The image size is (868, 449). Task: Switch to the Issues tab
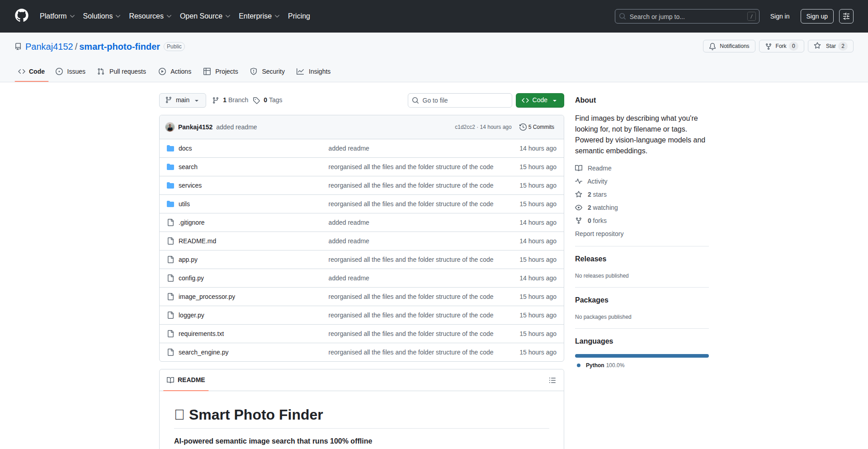pos(71,71)
